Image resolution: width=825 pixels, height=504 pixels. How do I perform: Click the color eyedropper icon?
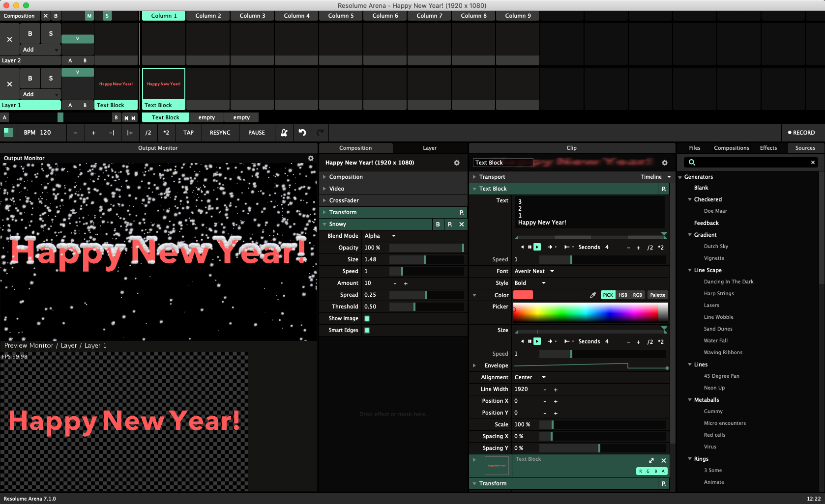(592, 295)
